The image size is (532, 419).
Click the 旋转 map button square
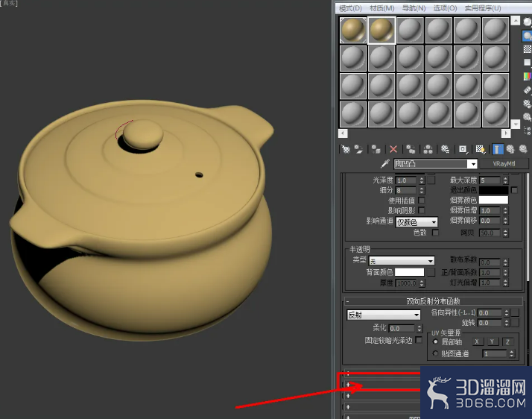point(516,323)
